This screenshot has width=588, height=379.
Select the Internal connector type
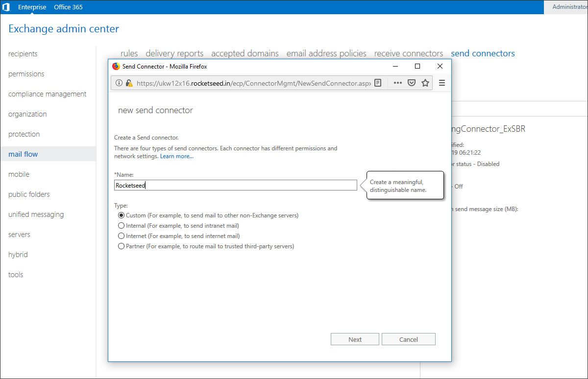click(x=122, y=226)
